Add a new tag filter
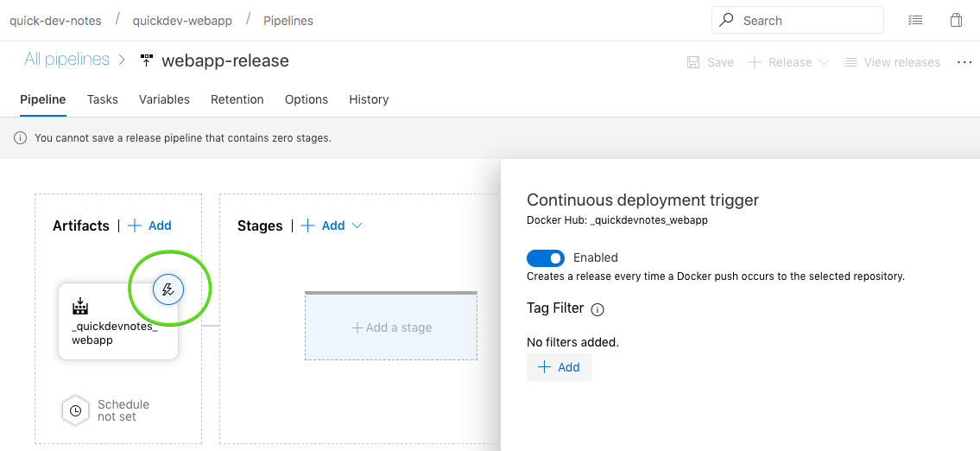Viewport: 980px width, 451px height. pos(559,367)
